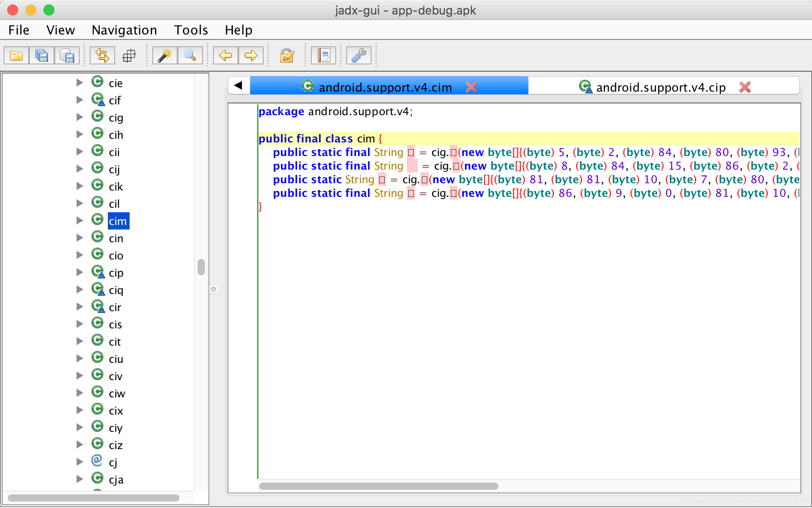Select the cis class in tree
The width and height of the screenshot is (812, 508).
click(x=116, y=324)
